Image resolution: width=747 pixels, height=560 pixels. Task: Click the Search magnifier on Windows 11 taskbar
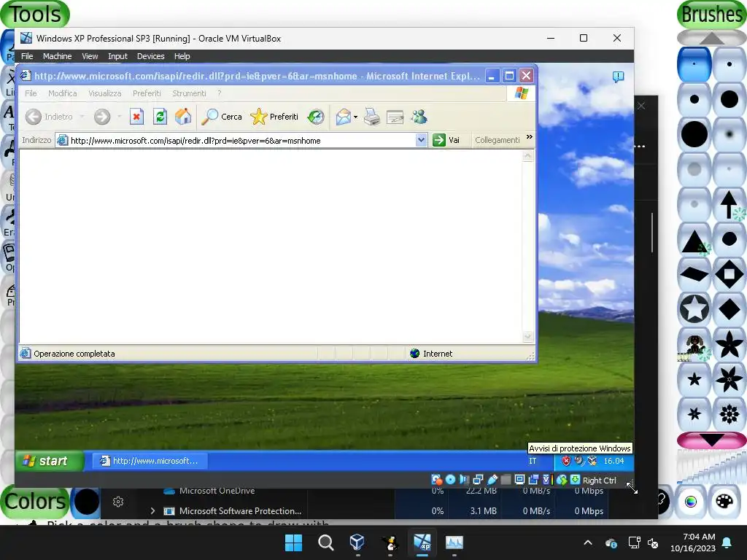(x=326, y=542)
